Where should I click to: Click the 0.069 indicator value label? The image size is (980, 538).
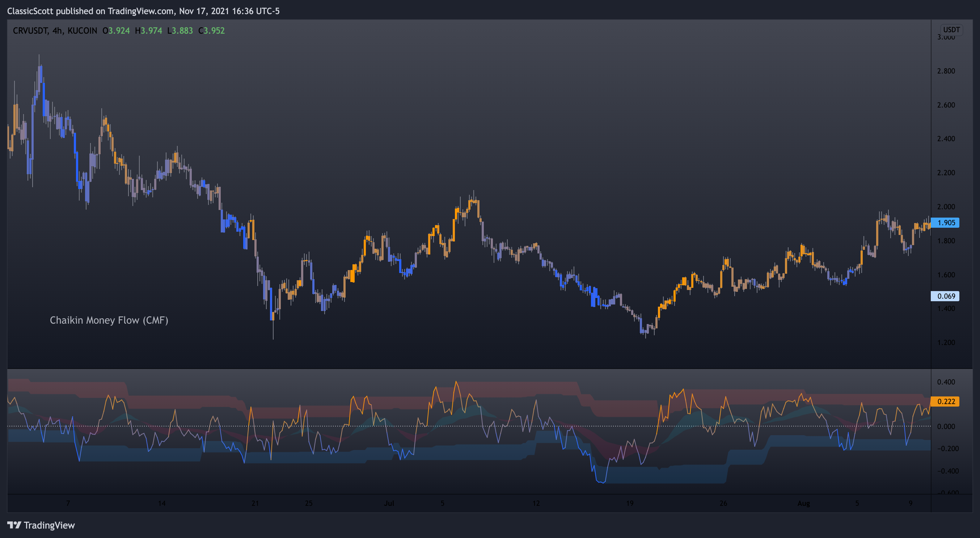pos(945,296)
